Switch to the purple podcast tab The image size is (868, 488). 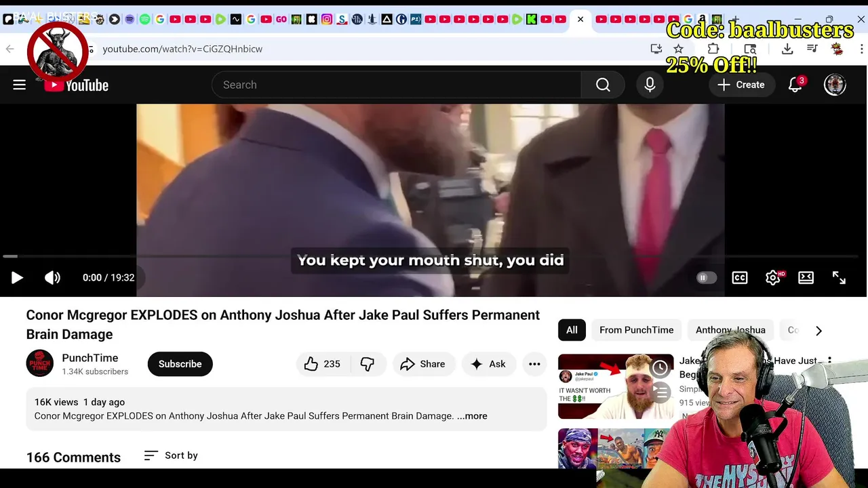click(130, 20)
